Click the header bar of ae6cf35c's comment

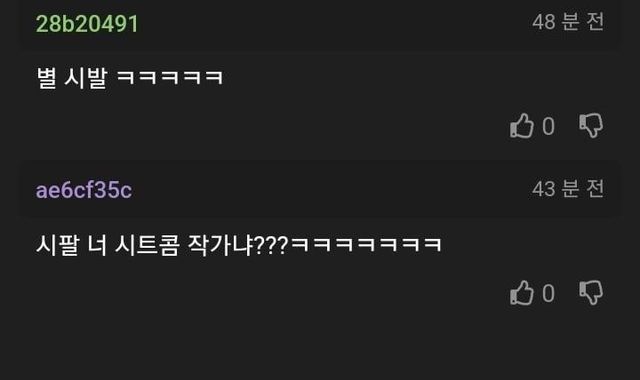coord(320,189)
